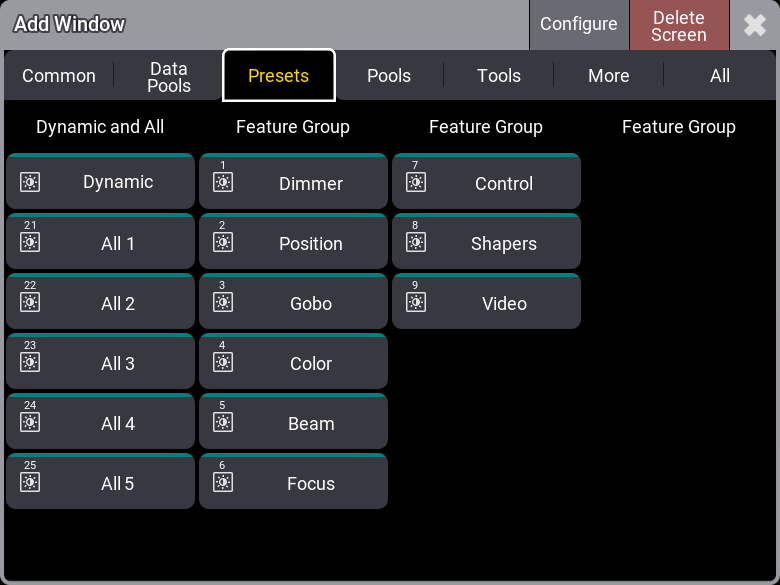The height and width of the screenshot is (585, 780).
Task: Add the Focus preset window
Action: point(293,481)
